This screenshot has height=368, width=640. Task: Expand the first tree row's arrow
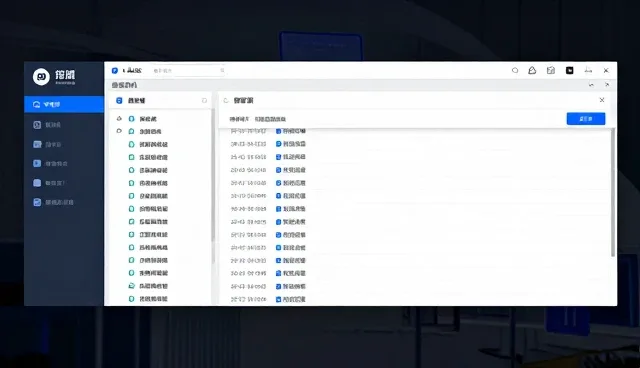pos(119,118)
